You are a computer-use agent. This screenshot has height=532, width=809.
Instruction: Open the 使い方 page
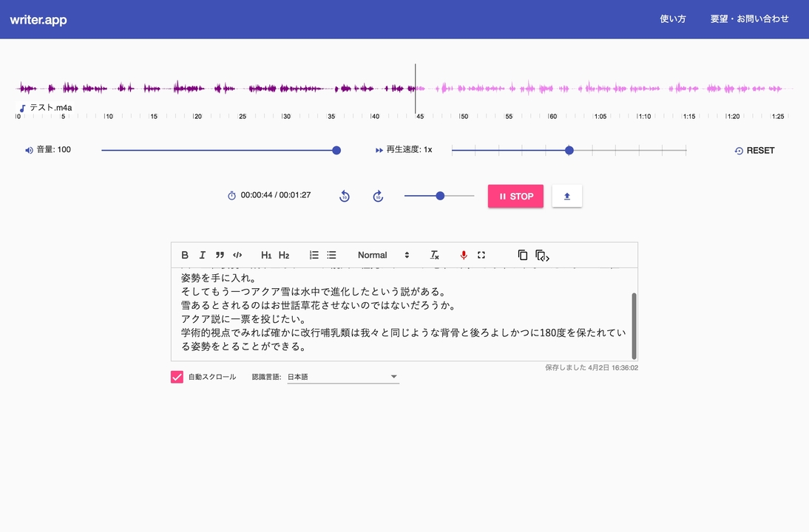pos(673,19)
